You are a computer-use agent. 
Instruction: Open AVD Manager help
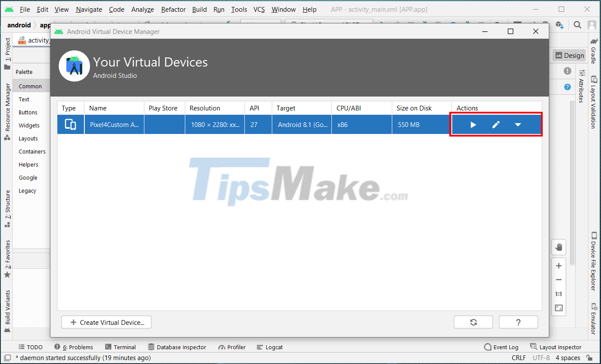[x=518, y=322]
